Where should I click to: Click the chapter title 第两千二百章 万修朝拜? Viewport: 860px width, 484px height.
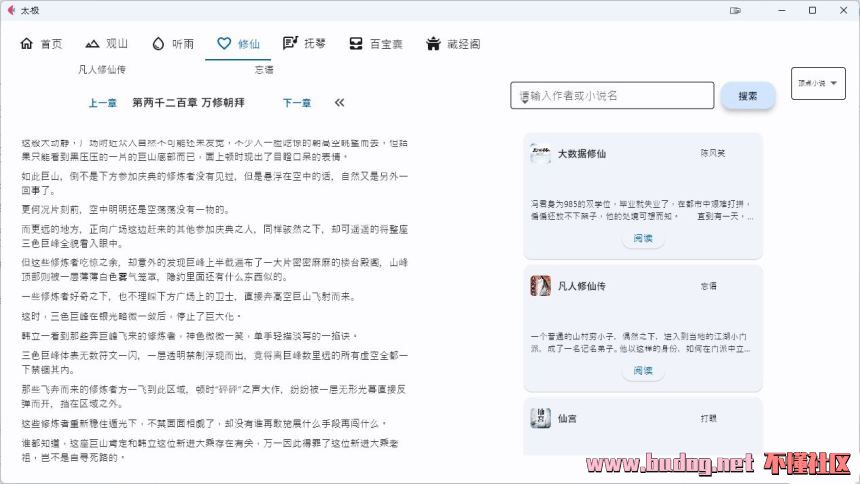point(188,103)
